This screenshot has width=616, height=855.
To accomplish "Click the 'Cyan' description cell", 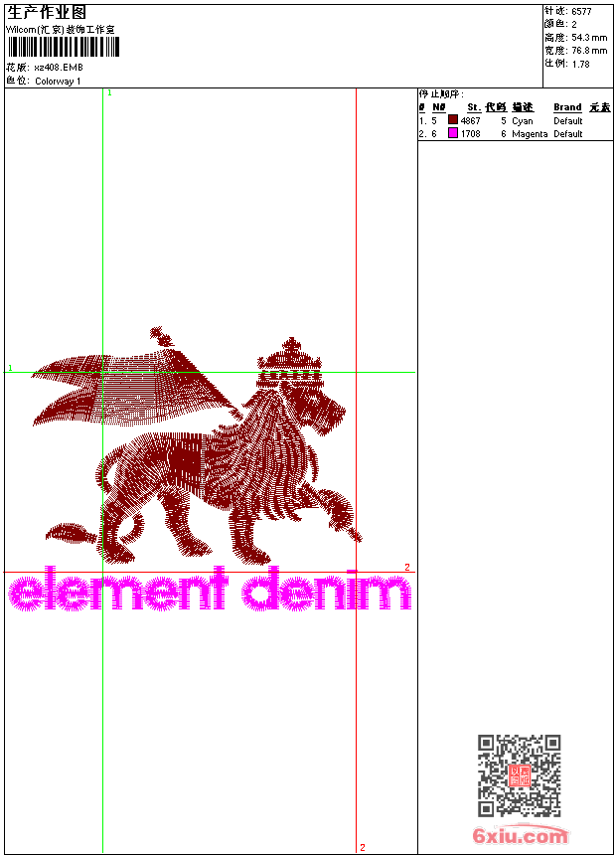I will click(523, 121).
